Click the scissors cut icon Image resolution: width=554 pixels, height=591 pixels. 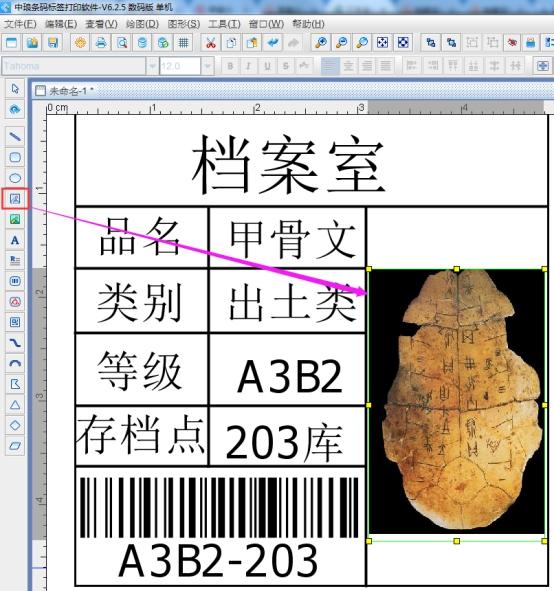211,43
